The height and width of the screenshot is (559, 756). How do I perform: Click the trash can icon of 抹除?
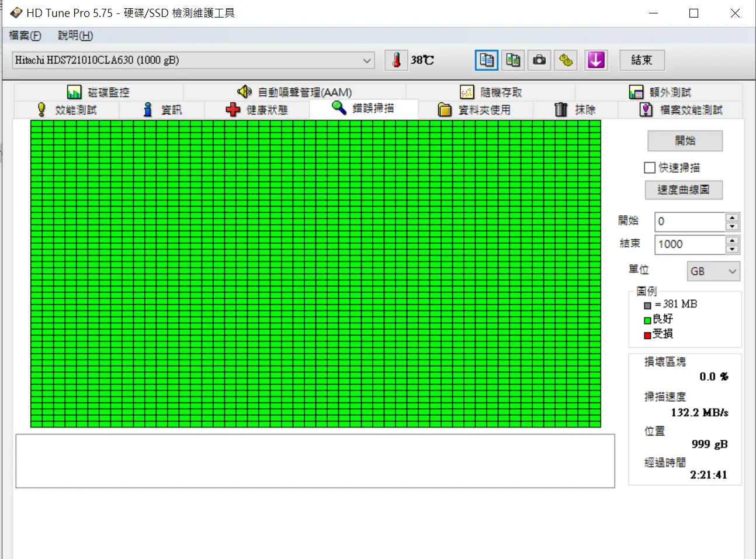pyautogui.click(x=561, y=109)
